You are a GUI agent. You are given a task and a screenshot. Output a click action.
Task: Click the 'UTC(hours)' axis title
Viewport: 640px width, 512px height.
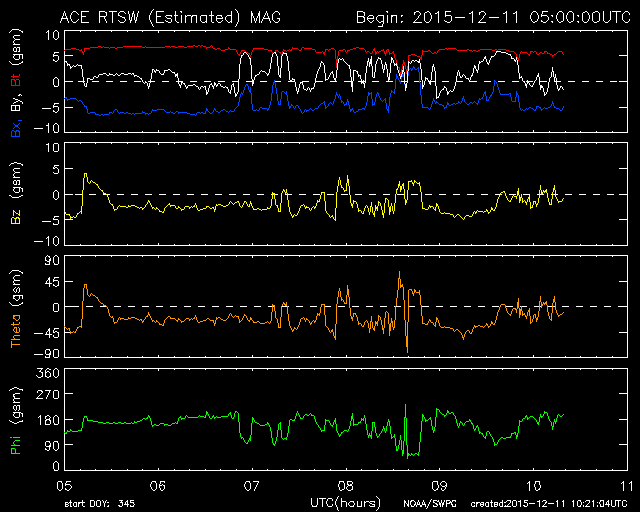[x=345, y=503]
